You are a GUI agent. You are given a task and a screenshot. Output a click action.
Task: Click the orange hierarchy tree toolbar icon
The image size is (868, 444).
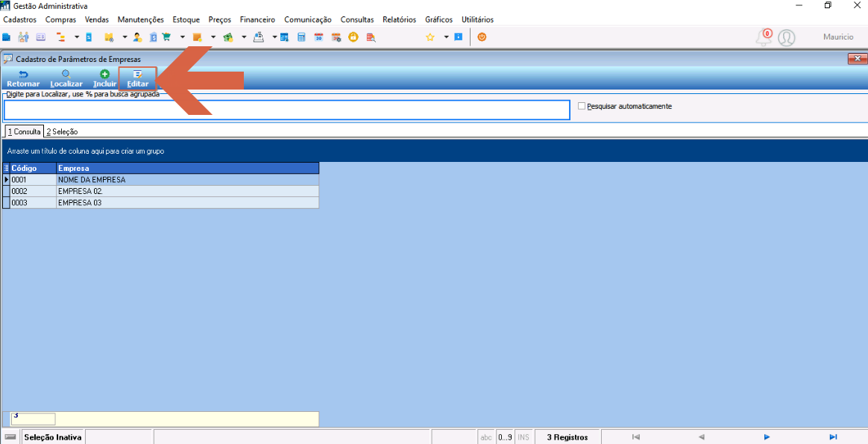[60, 37]
